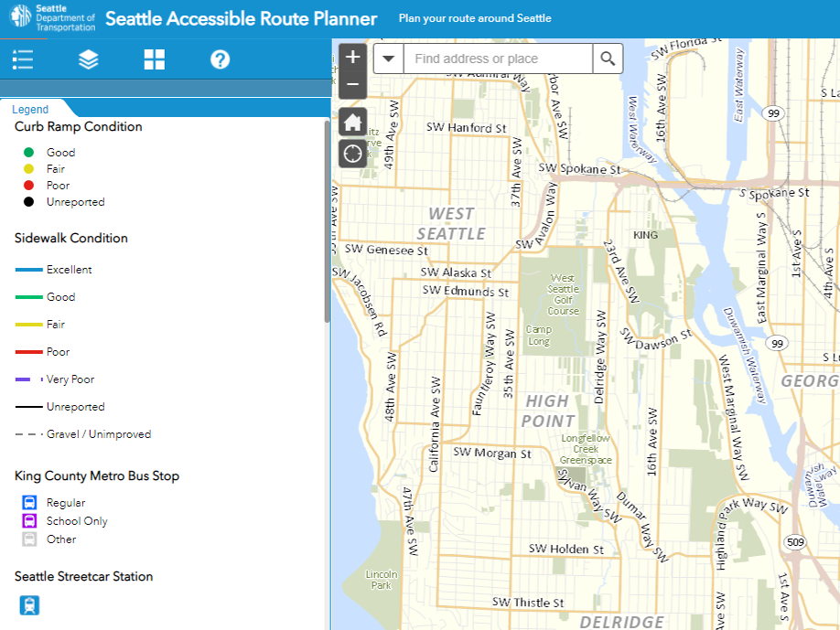
Task: Click the Find address or place field
Action: [x=498, y=59]
